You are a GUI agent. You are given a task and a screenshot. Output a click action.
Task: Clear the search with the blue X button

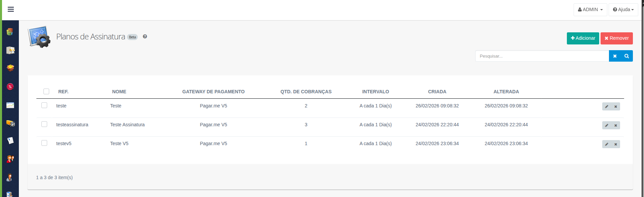coord(615,56)
